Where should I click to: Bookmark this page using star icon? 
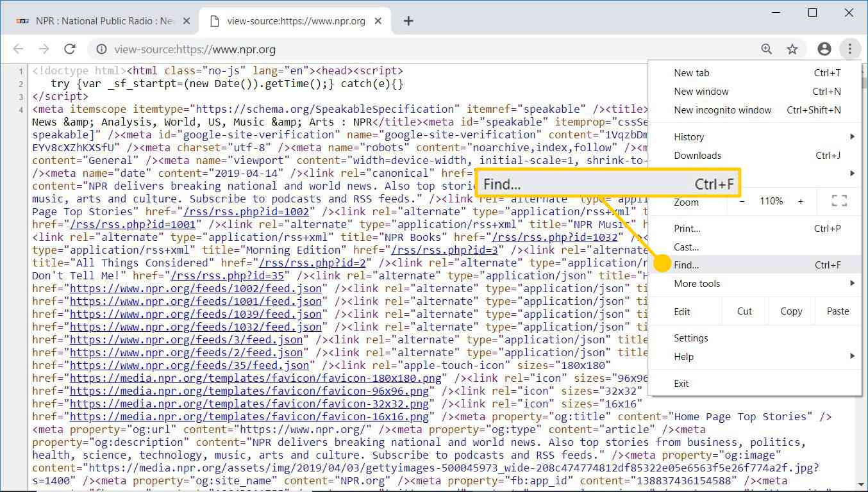pos(792,49)
